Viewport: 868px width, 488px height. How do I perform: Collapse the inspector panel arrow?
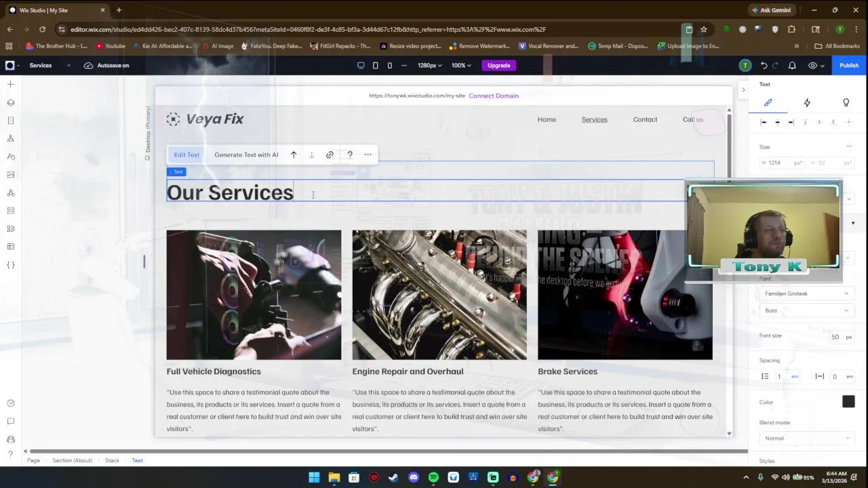(x=743, y=89)
